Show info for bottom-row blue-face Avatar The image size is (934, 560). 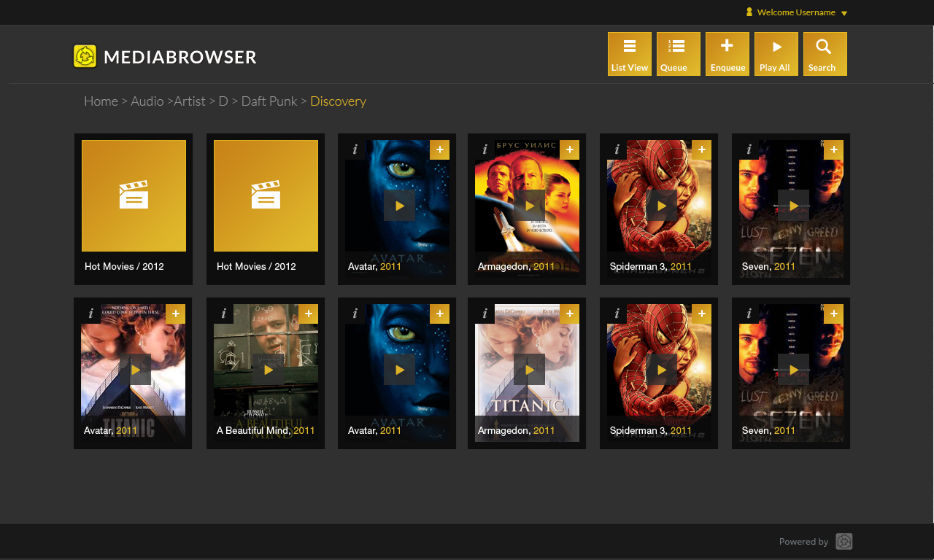355,314
